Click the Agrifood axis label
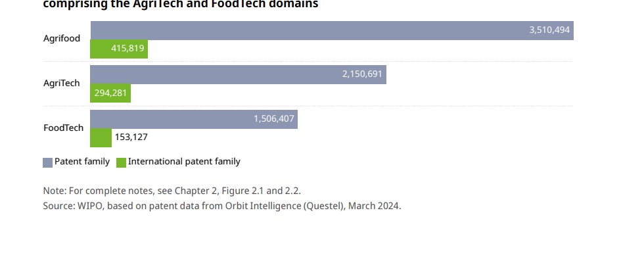Image resolution: width=644 pixels, height=267 pixels. click(62, 39)
